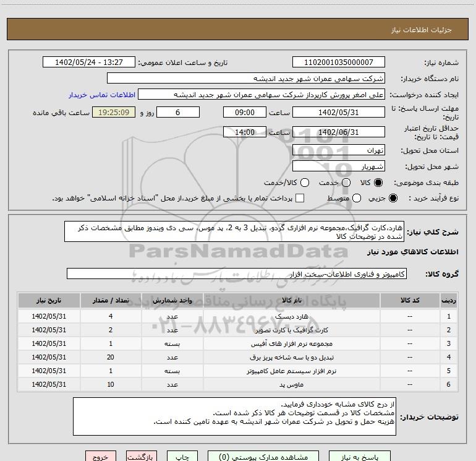Choose the کالا/خدمت radio option
The image size is (476, 461).
304,183
